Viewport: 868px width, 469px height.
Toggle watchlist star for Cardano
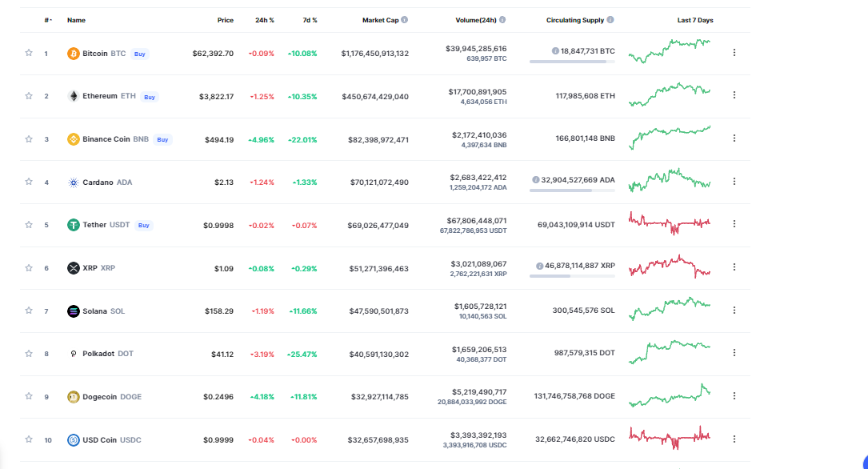pos(29,182)
